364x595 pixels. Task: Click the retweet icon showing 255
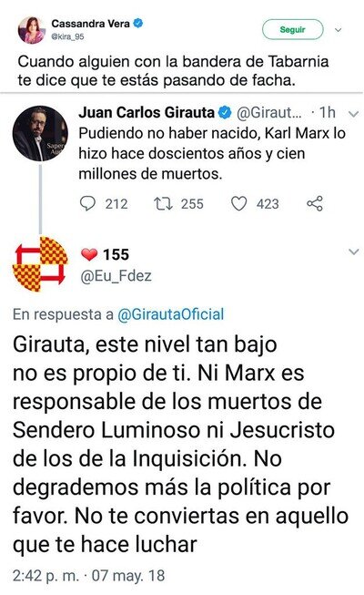[163, 203]
